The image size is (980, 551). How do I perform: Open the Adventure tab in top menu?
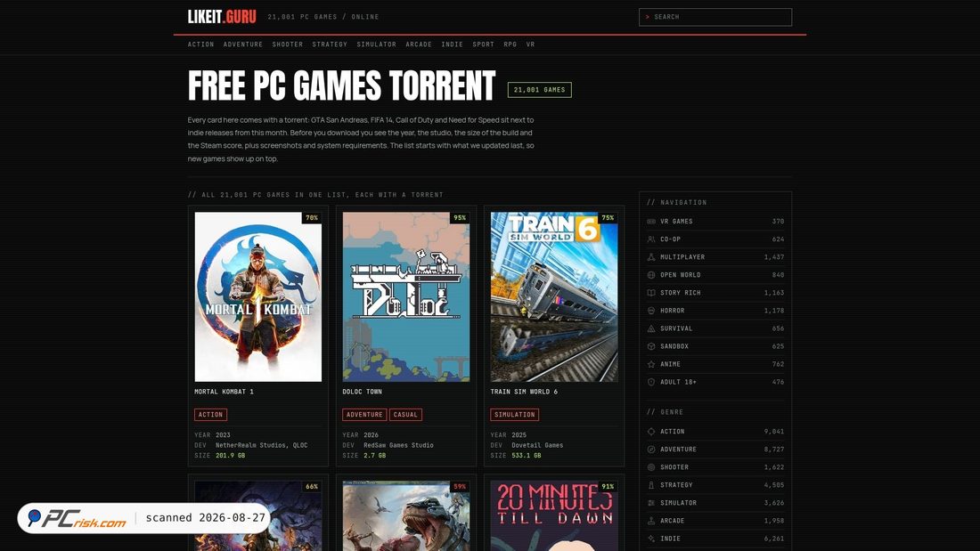coord(243,45)
